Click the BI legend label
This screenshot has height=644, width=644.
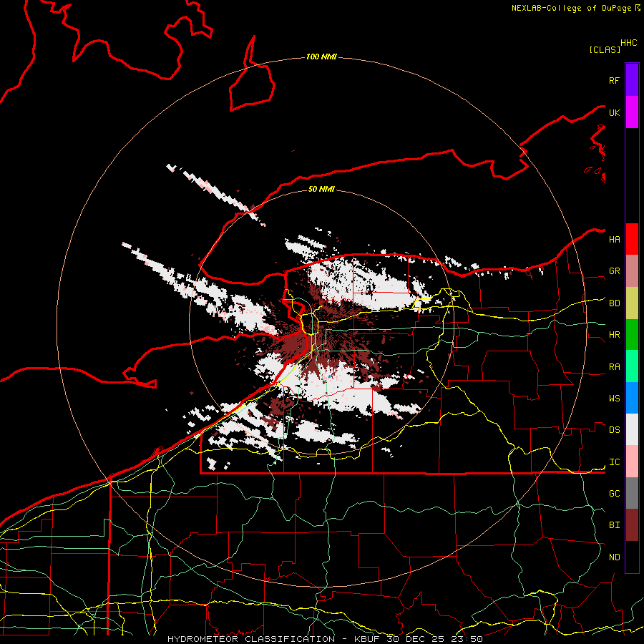[x=614, y=525]
